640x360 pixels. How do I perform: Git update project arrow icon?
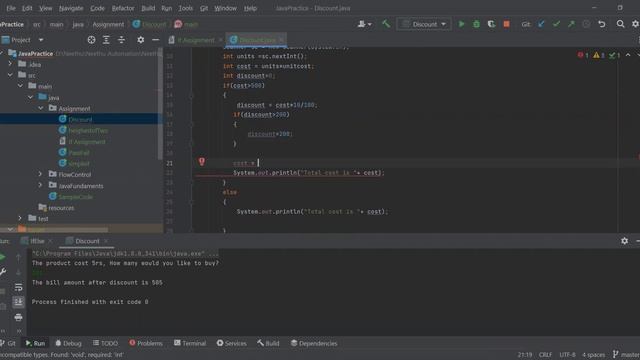pyautogui.click(x=541, y=24)
